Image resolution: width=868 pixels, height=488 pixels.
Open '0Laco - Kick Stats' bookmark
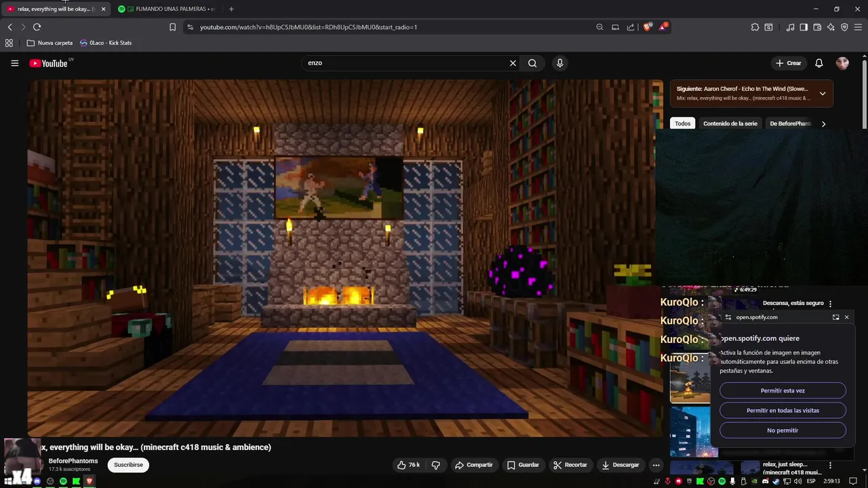106,43
